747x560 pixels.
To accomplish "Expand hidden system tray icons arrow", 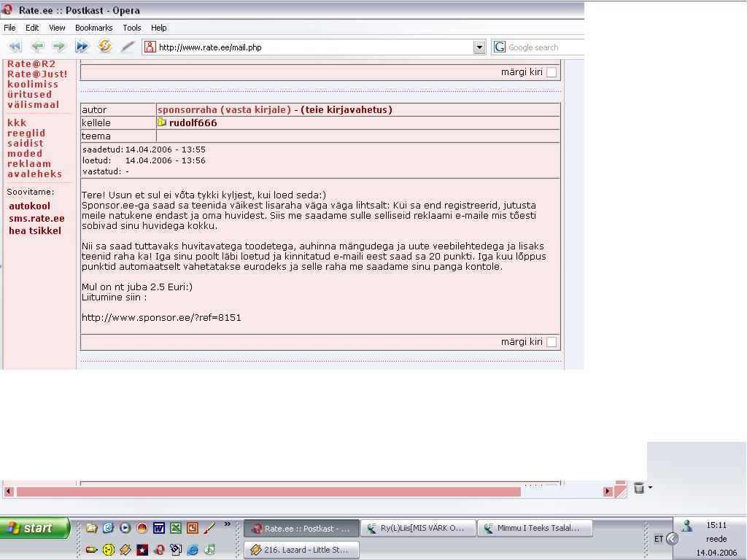I will click(x=672, y=539).
